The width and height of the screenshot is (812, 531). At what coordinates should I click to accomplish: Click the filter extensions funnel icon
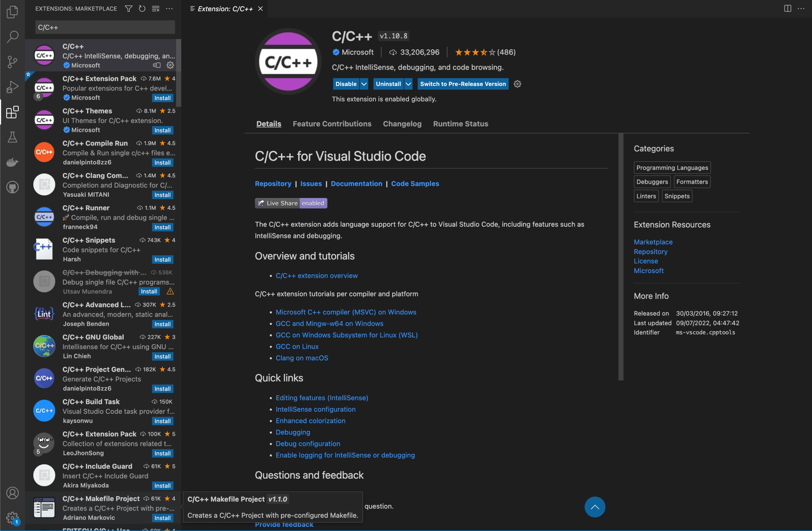point(129,9)
